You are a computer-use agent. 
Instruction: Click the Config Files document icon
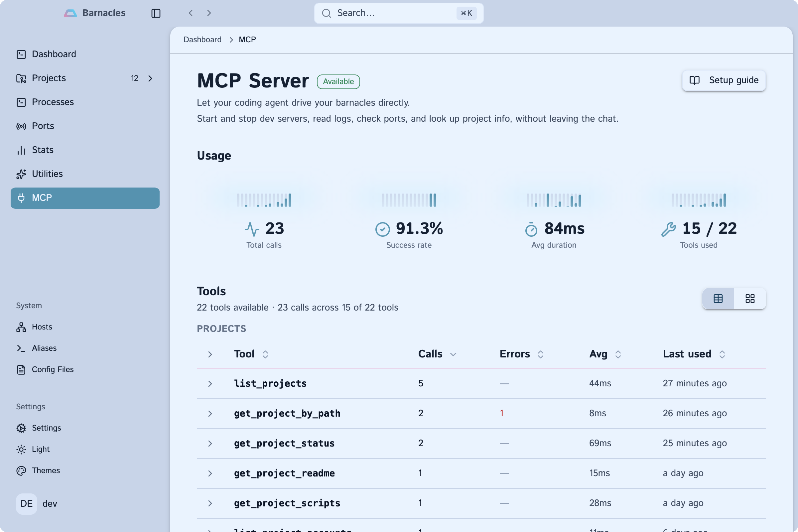[21, 369]
